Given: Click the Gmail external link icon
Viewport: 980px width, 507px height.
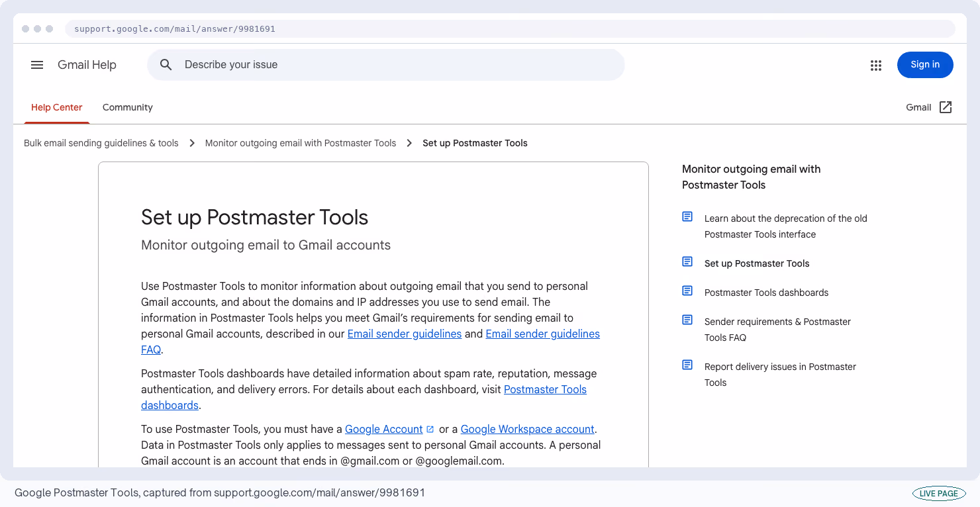Looking at the screenshot, I should coord(946,107).
